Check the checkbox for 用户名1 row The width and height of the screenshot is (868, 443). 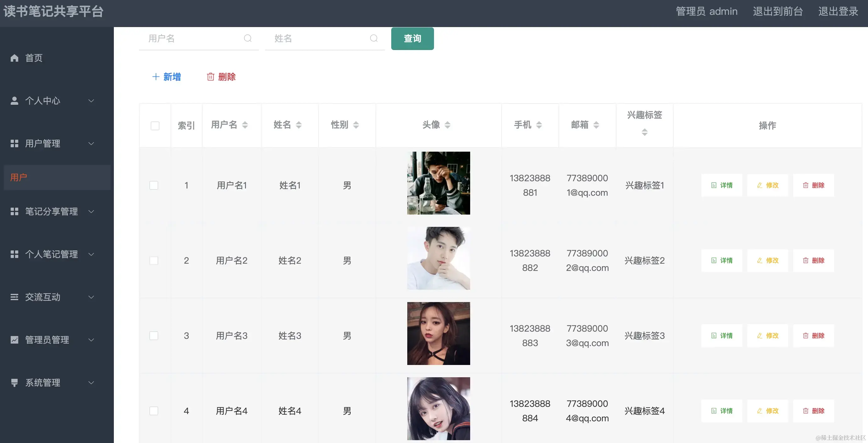[x=154, y=185]
